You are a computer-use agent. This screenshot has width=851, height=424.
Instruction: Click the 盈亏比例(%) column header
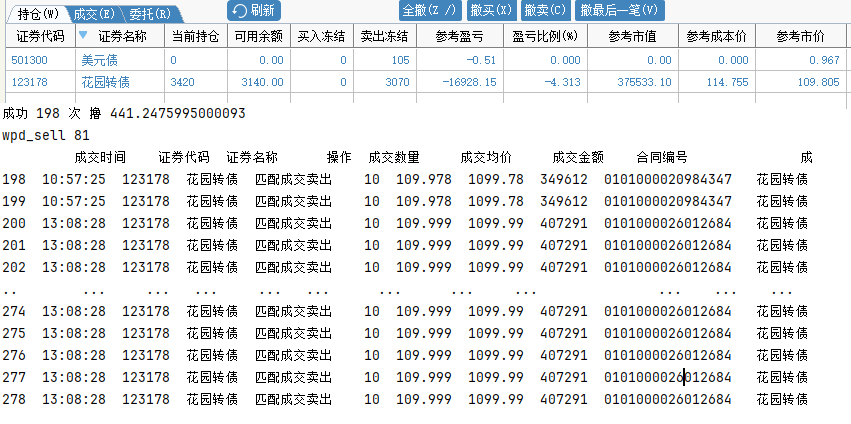point(545,36)
